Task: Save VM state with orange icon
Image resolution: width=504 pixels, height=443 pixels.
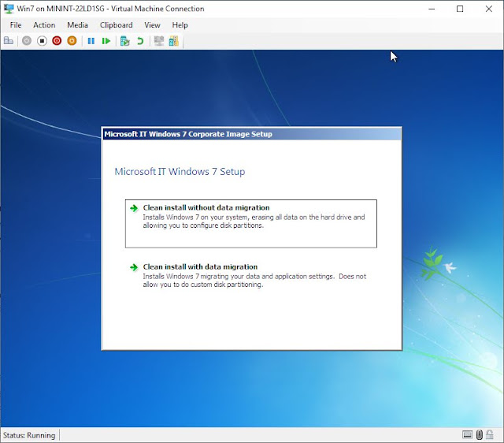Action: click(72, 41)
